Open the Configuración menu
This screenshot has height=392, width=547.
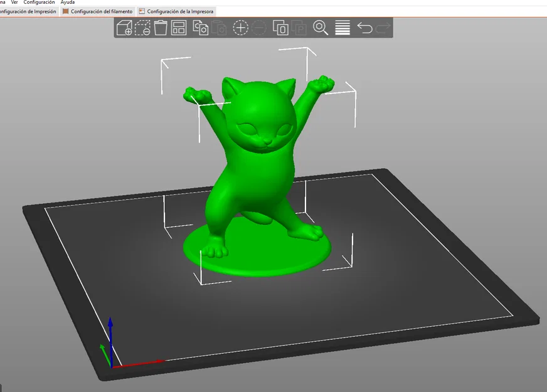point(39,2)
